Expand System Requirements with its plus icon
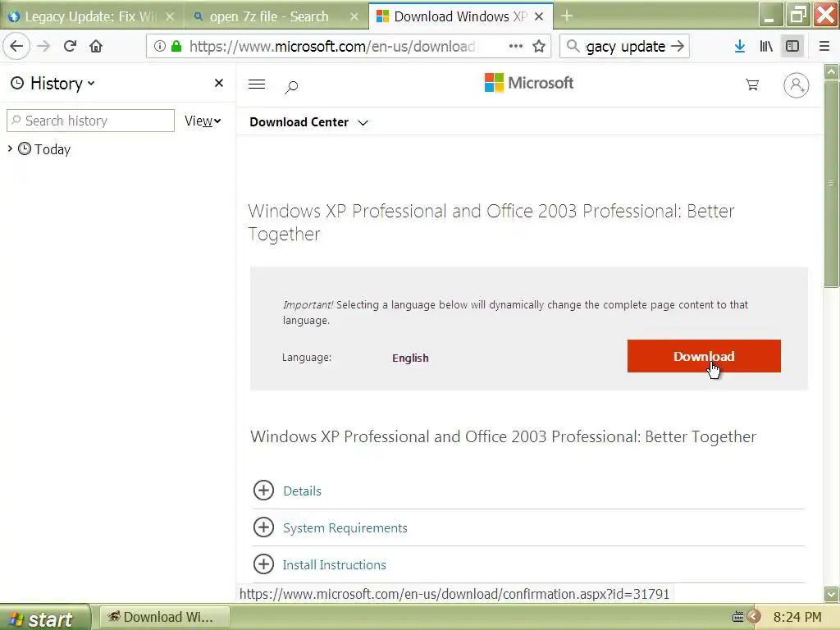Viewport: 840px width, 630px height. tap(263, 527)
